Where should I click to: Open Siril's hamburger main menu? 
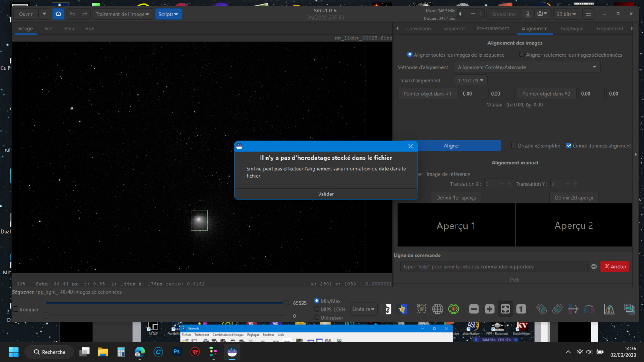click(588, 14)
